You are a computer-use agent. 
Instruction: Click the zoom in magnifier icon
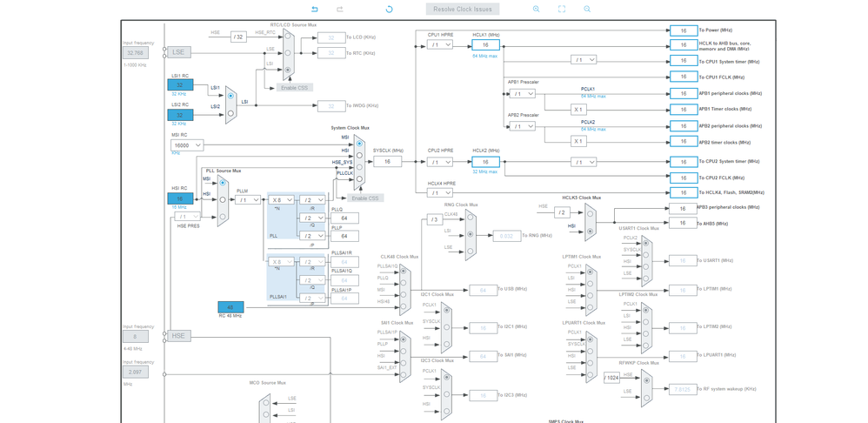536,10
